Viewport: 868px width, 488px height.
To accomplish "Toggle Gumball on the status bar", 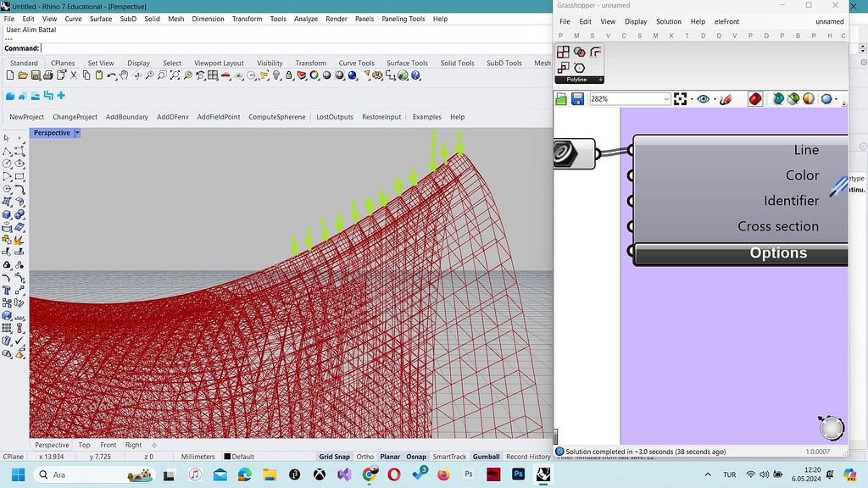I will pyautogui.click(x=486, y=456).
